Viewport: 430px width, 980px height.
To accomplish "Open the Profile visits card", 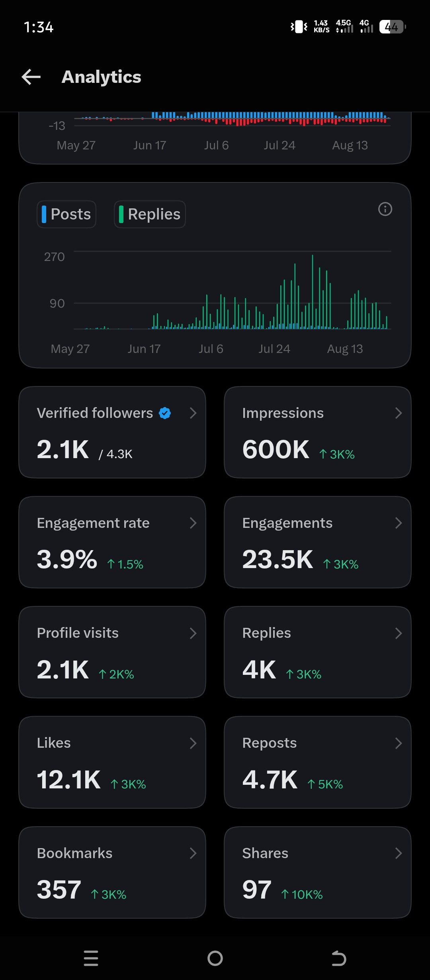I will tap(112, 652).
